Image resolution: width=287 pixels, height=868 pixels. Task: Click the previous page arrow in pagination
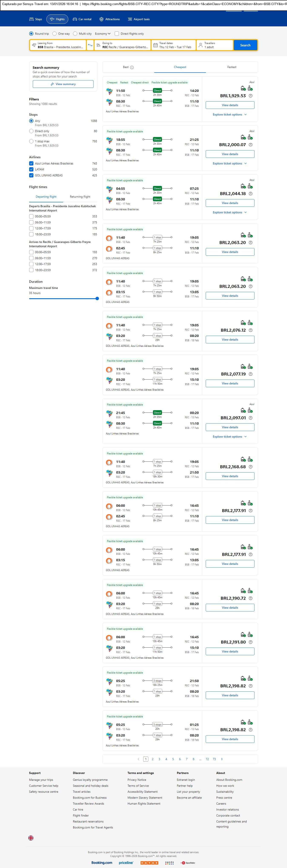(138, 759)
